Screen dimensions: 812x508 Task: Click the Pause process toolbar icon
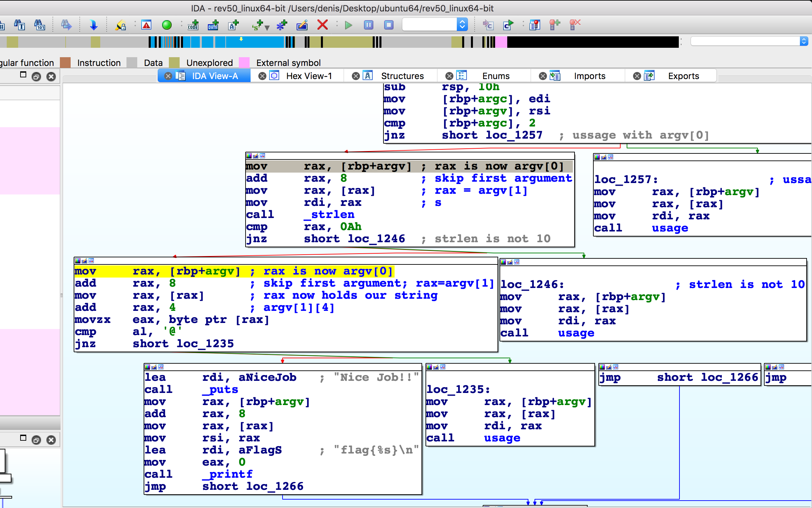click(x=369, y=25)
